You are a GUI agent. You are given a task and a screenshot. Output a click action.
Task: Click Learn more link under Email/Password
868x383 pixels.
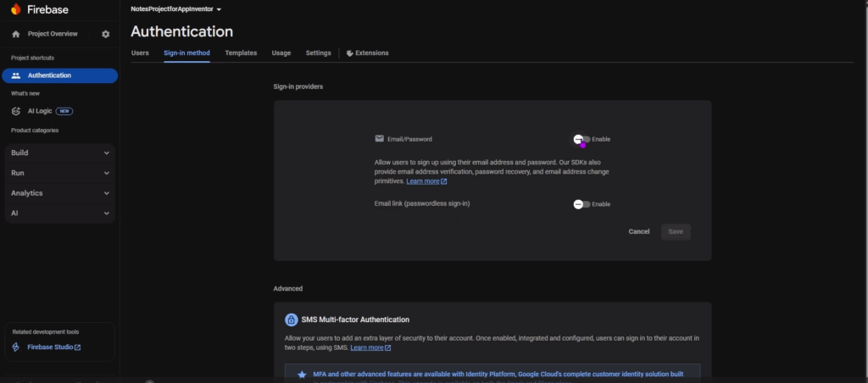(426, 181)
